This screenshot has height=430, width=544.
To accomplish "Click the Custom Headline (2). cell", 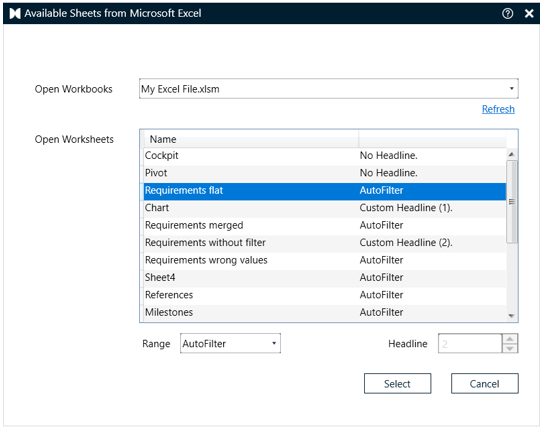I will click(x=406, y=243).
